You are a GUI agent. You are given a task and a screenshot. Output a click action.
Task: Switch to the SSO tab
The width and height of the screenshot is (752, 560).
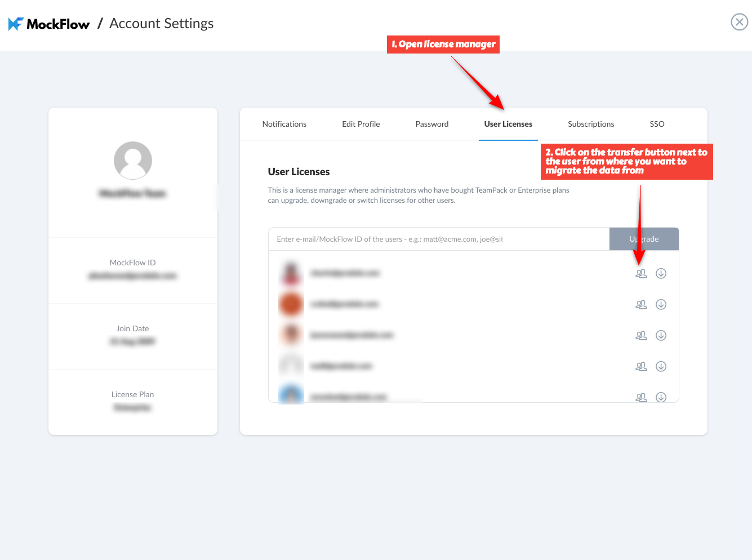click(657, 124)
